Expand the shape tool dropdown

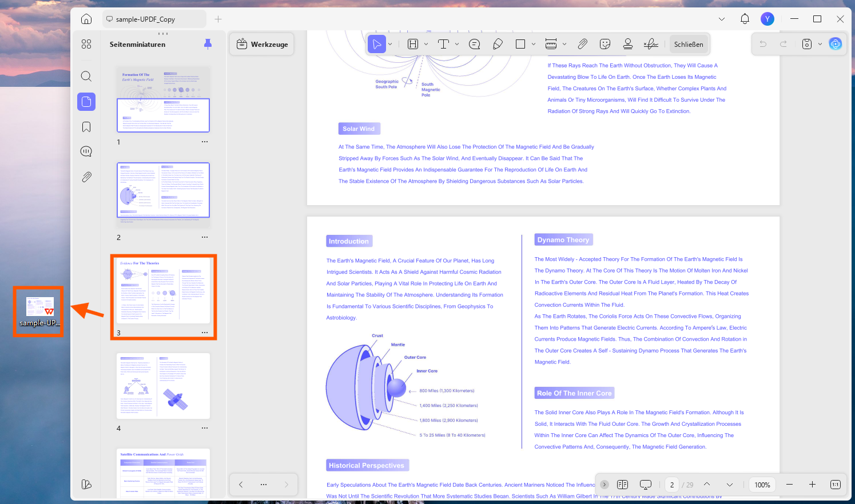tap(534, 44)
